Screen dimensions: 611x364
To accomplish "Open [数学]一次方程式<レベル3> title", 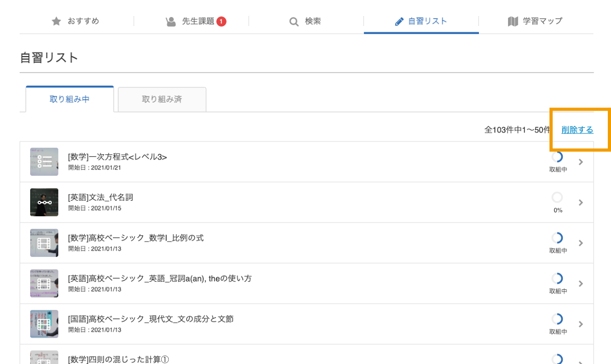I will click(117, 157).
